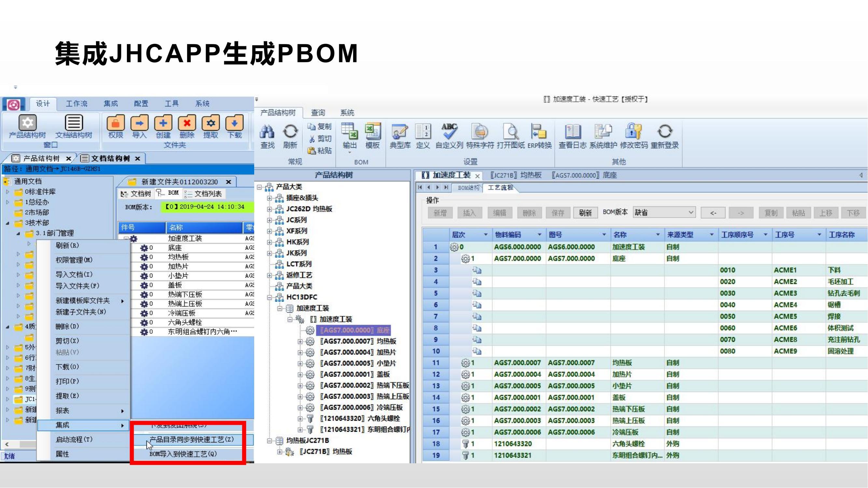Click the 下载 folder icon
Image resolution: width=868 pixels, height=488 pixels.
coord(235,126)
